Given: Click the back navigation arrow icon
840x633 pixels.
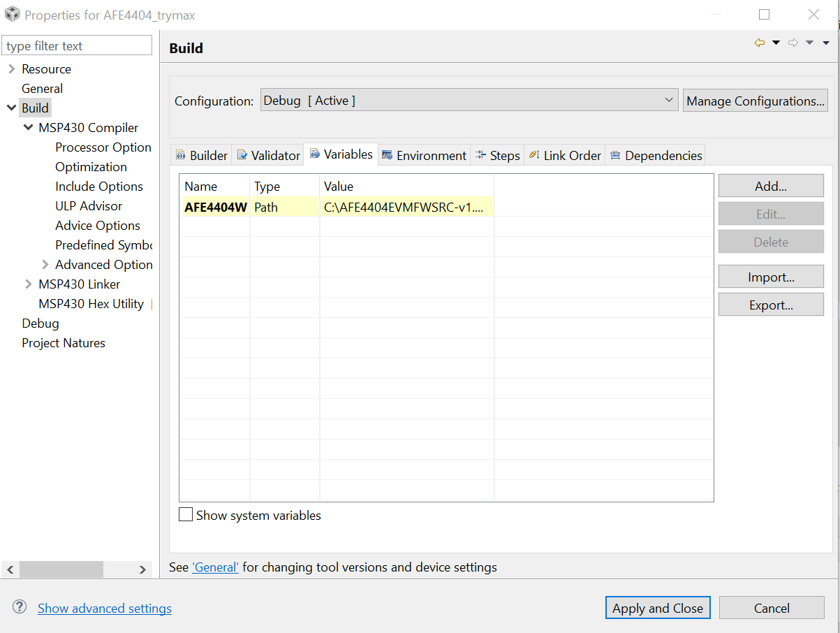Looking at the screenshot, I should click(759, 42).
